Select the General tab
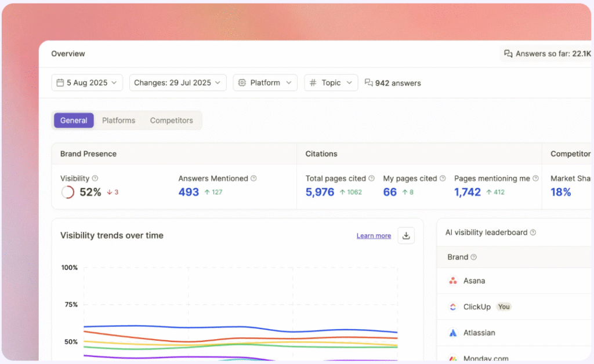This screenshot has height=364, width=594. pyautogui.click(x=74, y=120)
